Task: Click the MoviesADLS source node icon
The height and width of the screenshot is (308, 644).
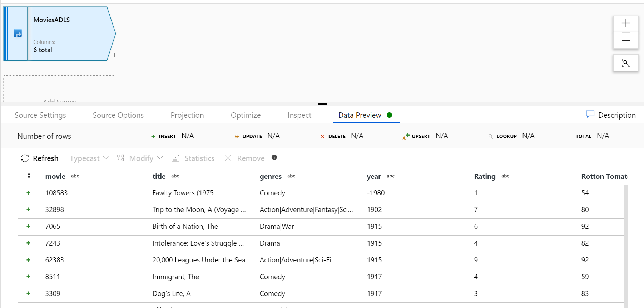Action: pos(18,34)
